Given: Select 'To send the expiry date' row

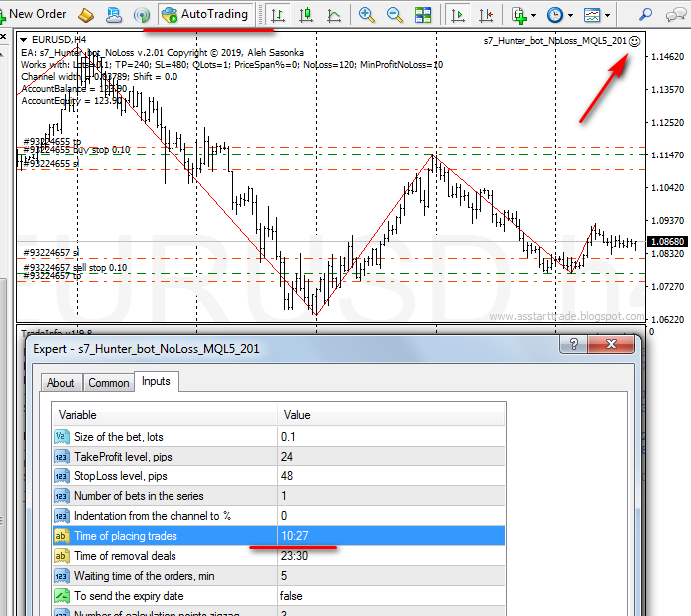Looking at the screenshot, I should 278,596.
